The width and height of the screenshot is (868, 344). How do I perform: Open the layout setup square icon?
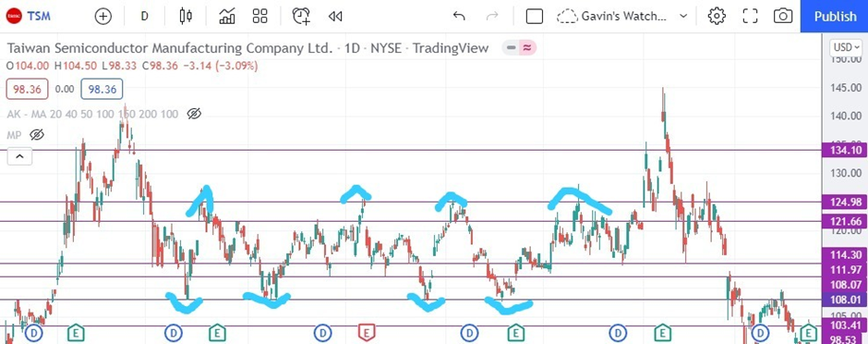pyautogui.click(x=535, y=16)
